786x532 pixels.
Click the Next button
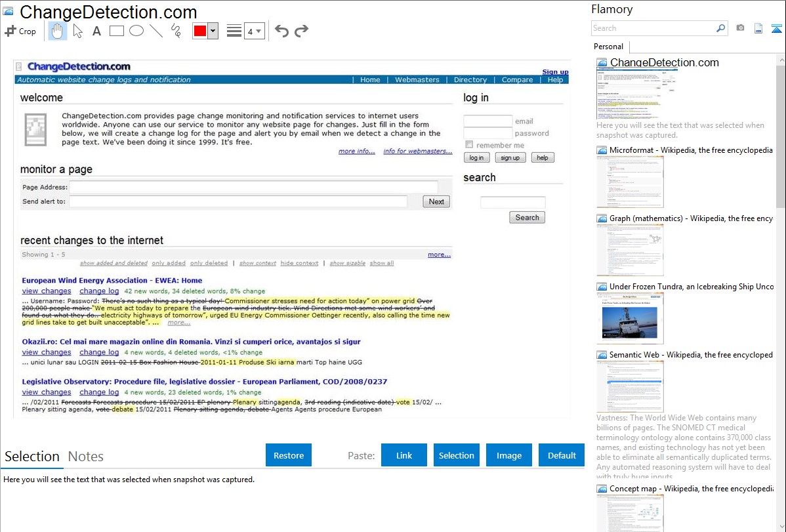pyautogui.click(x=436, y=201)
